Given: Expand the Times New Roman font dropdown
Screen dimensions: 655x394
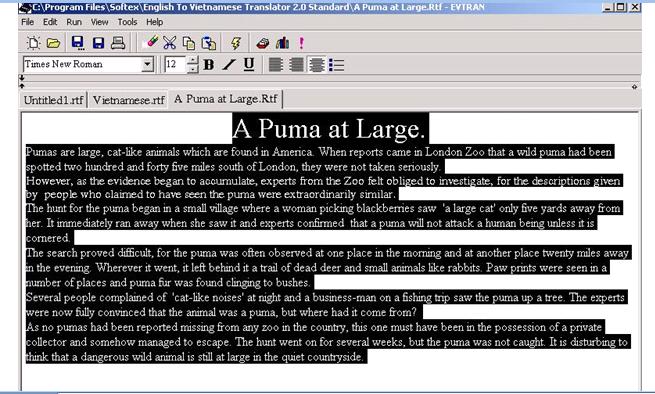Looking at the screenshot, I should point(147,64).
